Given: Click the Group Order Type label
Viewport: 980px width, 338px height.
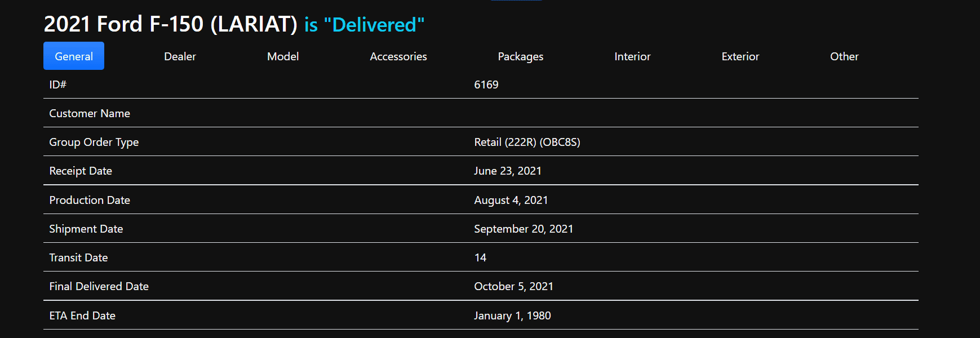Looking at the screenshot, I should tap(94, 142).
